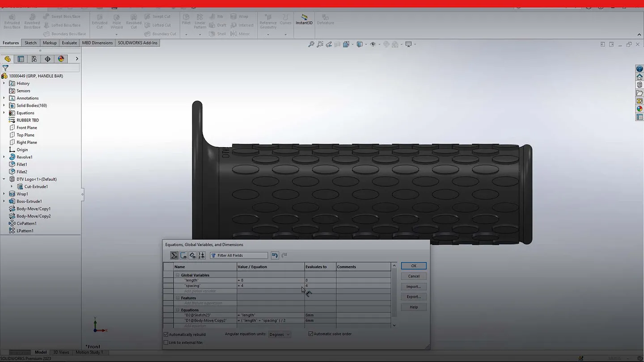Switch to the Evaluate tab
The height and width of the screenshot is (362, 644).
pyautogui.click(x=69, y=42)
